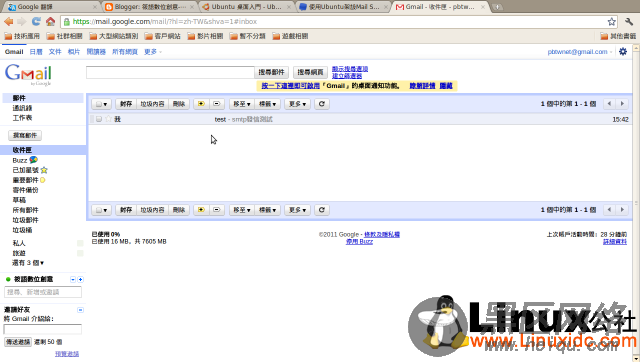Open Documents in the Google bar
Screen dimensions: 640x362
coord(55,52)
